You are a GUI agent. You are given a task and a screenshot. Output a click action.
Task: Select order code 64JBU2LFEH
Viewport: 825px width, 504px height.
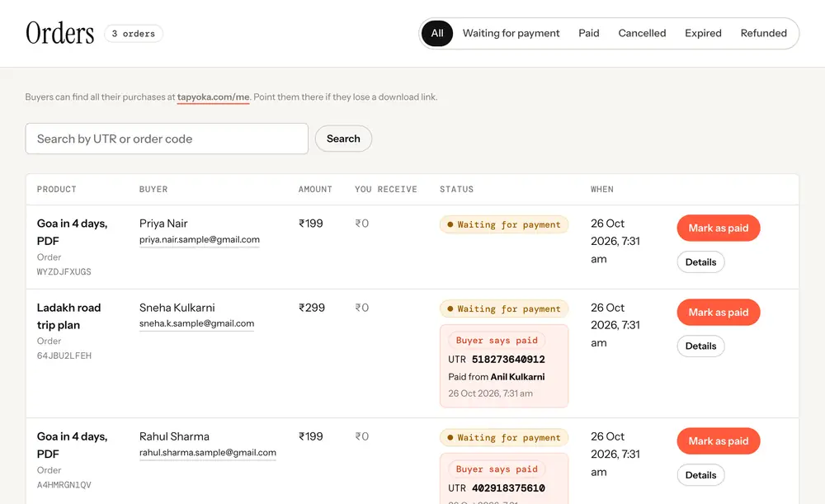coord(64,356)
